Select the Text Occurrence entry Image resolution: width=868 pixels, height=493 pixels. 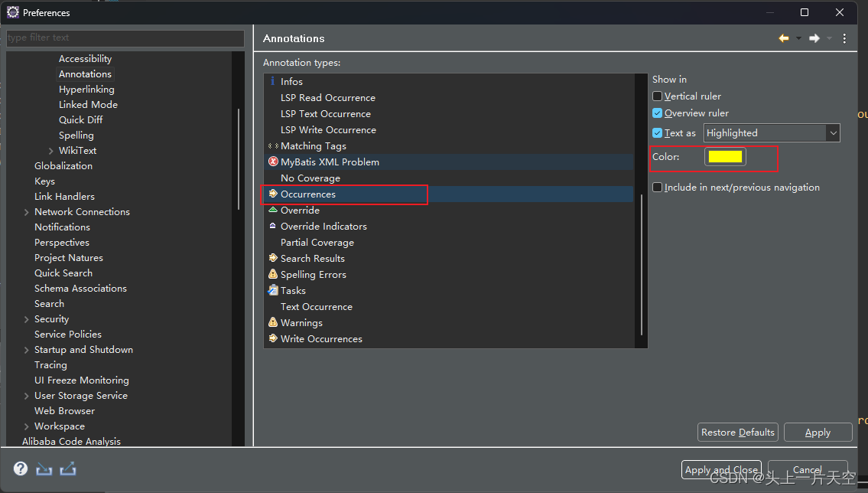coord(317,306)
